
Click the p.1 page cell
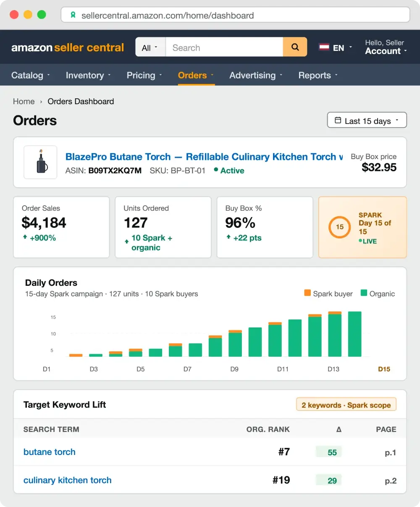click(x=391, y=452)
